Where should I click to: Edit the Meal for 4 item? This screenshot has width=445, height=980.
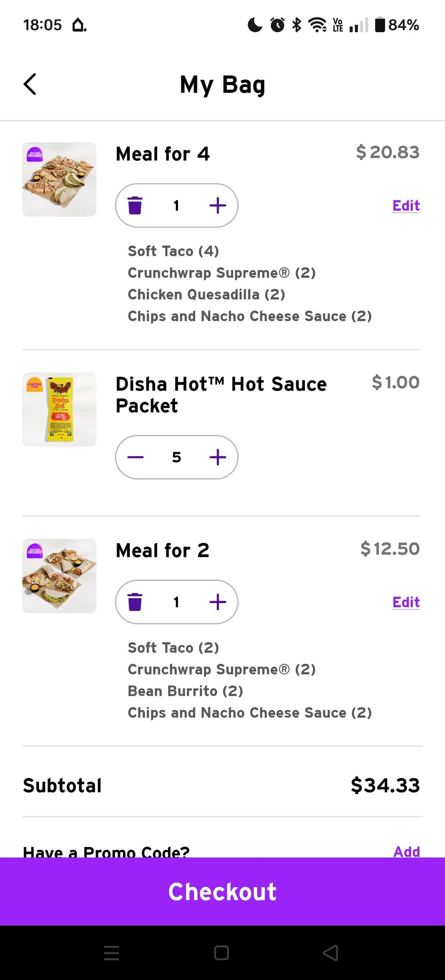click(406, 205)
